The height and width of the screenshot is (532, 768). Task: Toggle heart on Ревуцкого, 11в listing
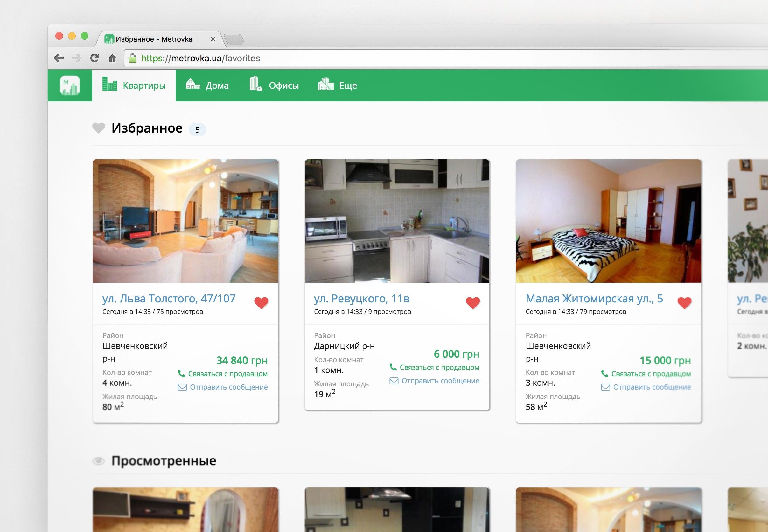(472, 303)
